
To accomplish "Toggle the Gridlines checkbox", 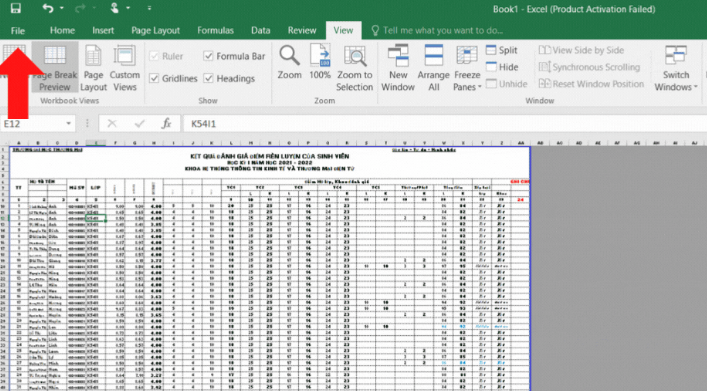I will coord(174,78).
